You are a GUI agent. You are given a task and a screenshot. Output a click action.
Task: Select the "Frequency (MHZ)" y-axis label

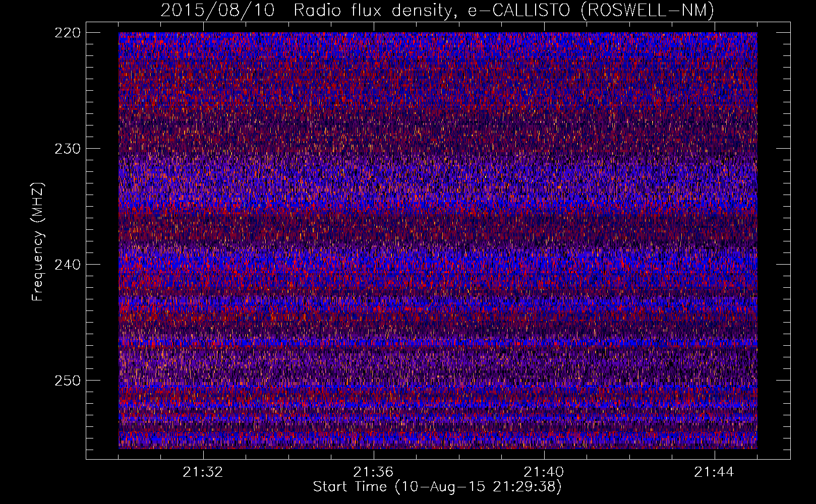(x=38, y=241)
